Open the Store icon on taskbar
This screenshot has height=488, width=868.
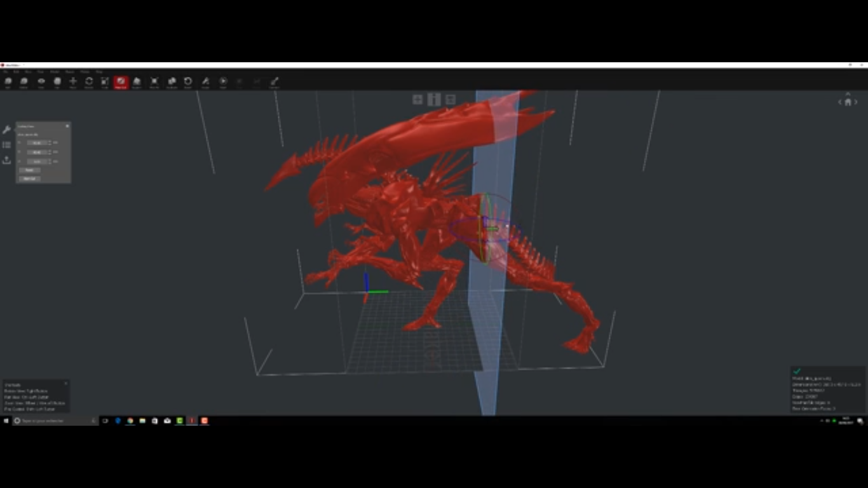[x=154, y=421]
